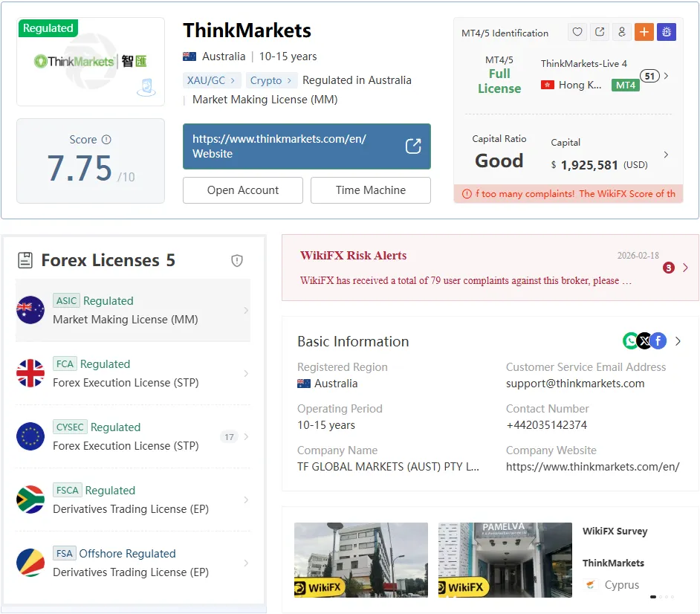Click the user profile icon in MT4/5 panel

[x=622, y=32]
